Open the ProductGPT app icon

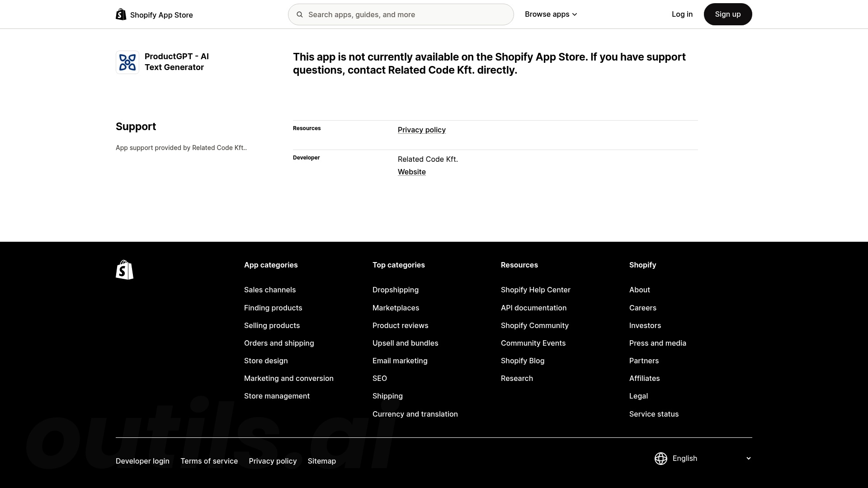pos(127,62)
